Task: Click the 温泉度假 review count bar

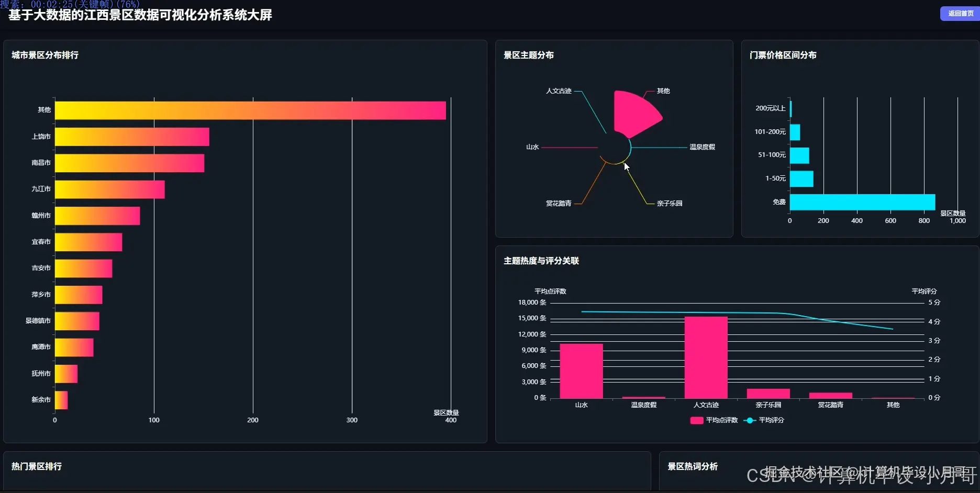Action: tap(644, 398)
